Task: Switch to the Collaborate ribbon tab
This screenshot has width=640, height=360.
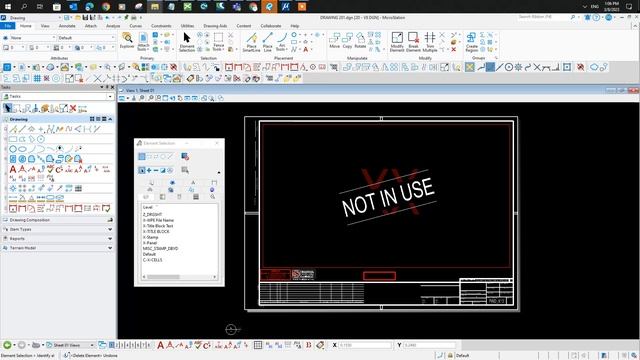Action: click(271, 26)
